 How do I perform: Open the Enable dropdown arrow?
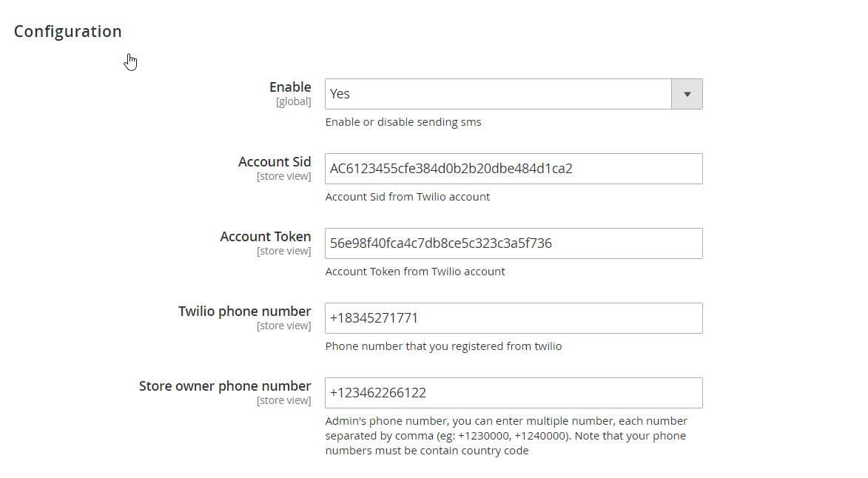point(687,94)
